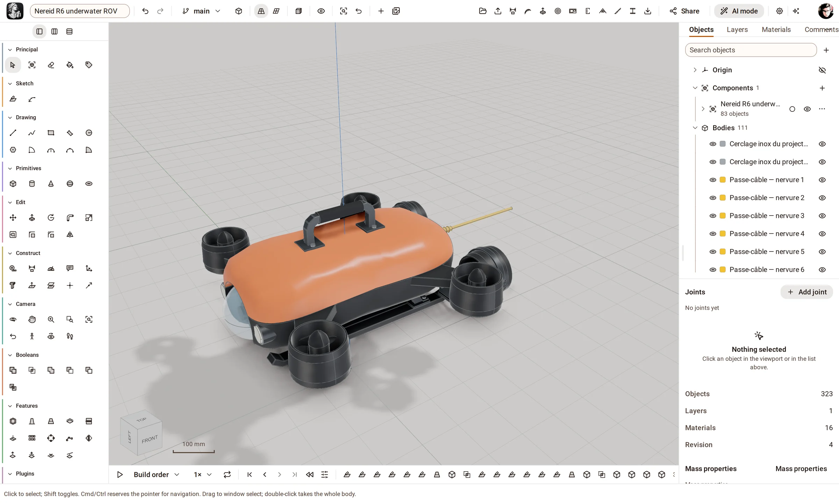
Task: Click the download icon in top toolbar
Action: point(648,11)
